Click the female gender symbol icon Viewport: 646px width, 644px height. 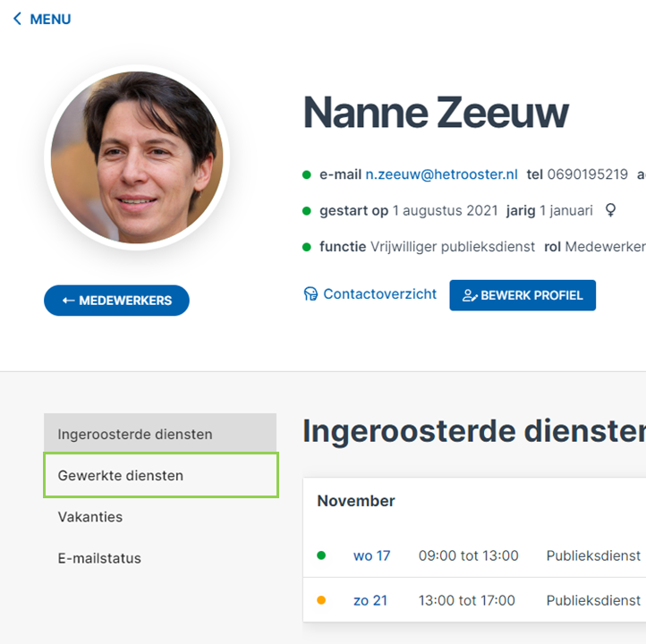click(610, 210)
